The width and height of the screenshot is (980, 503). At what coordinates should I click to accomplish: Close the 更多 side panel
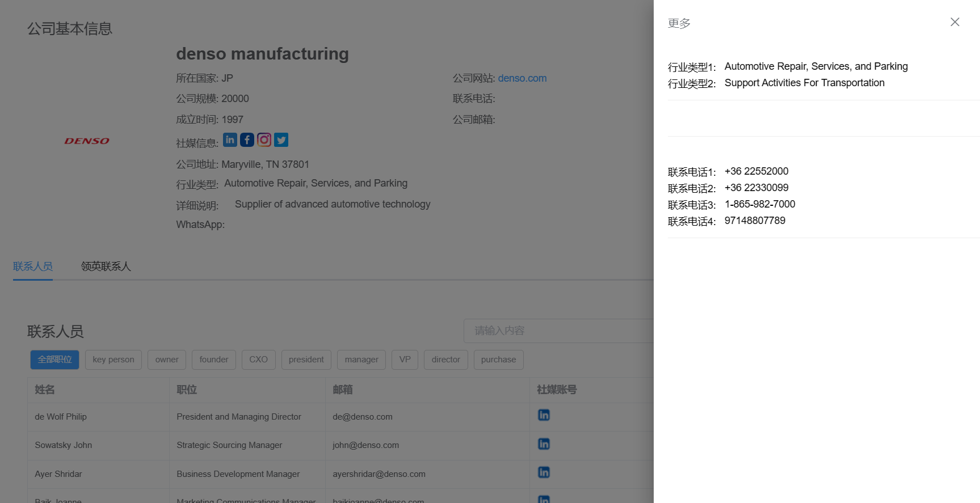[955, 22]
